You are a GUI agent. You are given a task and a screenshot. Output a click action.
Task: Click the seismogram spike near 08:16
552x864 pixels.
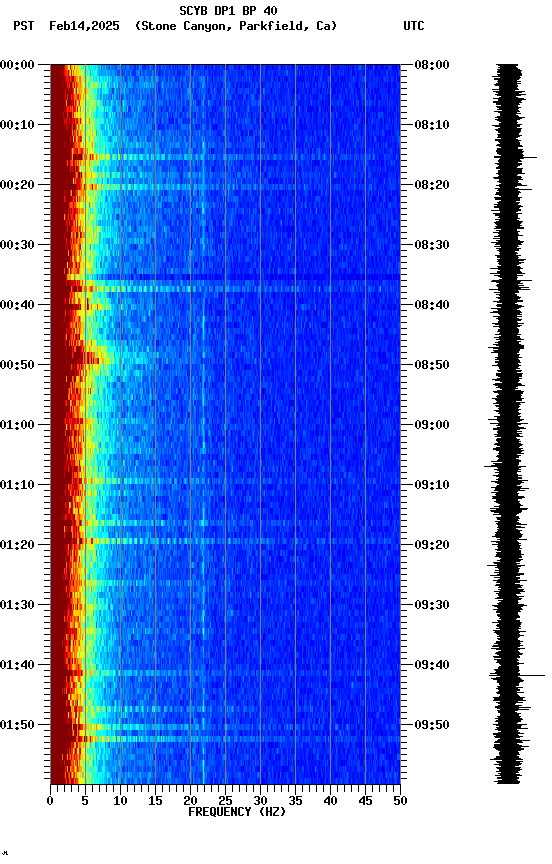click(x=529, y=158)
